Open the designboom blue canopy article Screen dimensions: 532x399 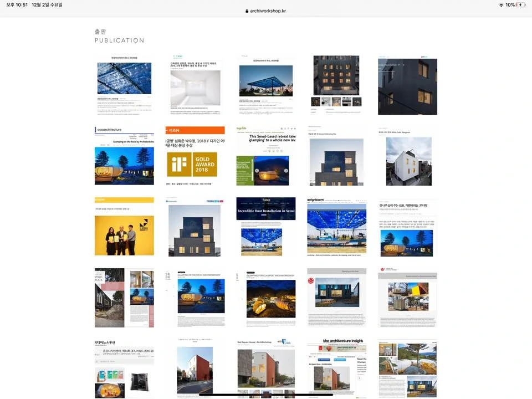(x=337, y=227)
